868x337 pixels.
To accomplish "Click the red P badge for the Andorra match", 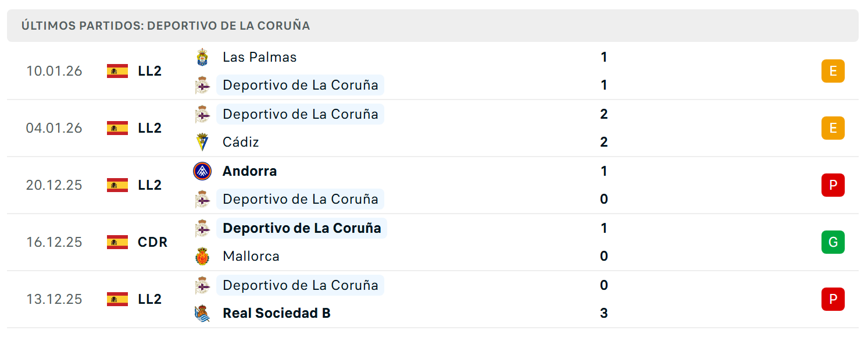I will [833, 185].
